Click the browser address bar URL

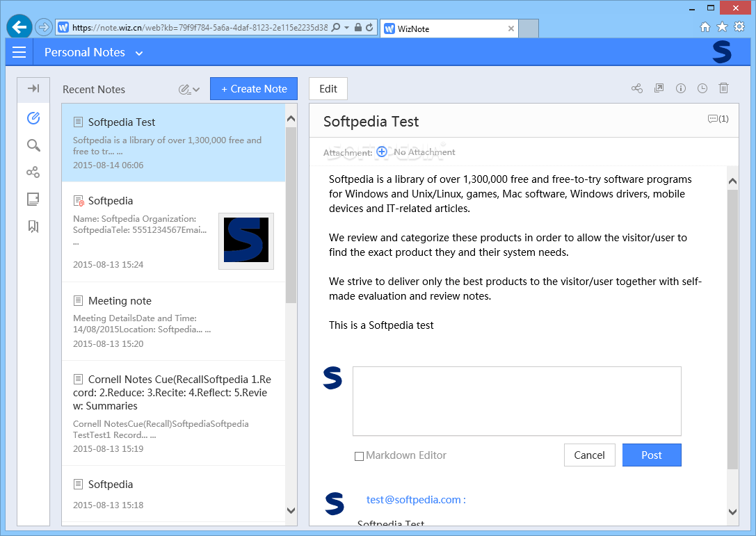click(200, 28)
